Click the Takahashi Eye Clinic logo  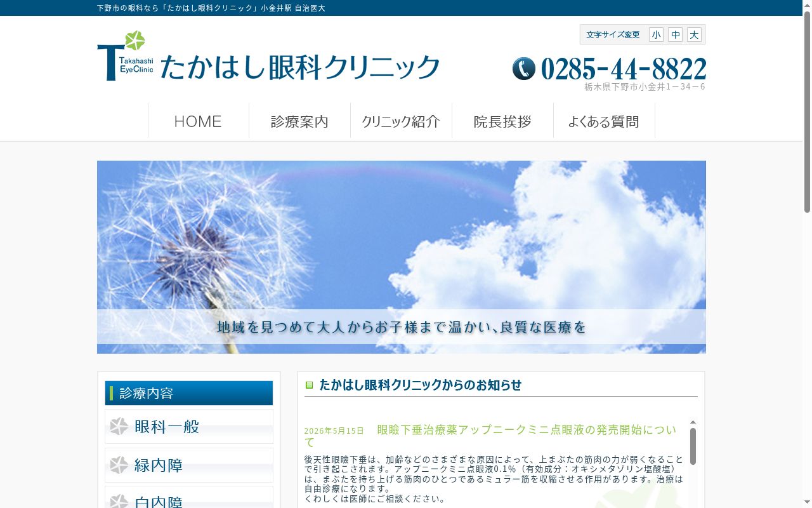click(x=125, y=56)
